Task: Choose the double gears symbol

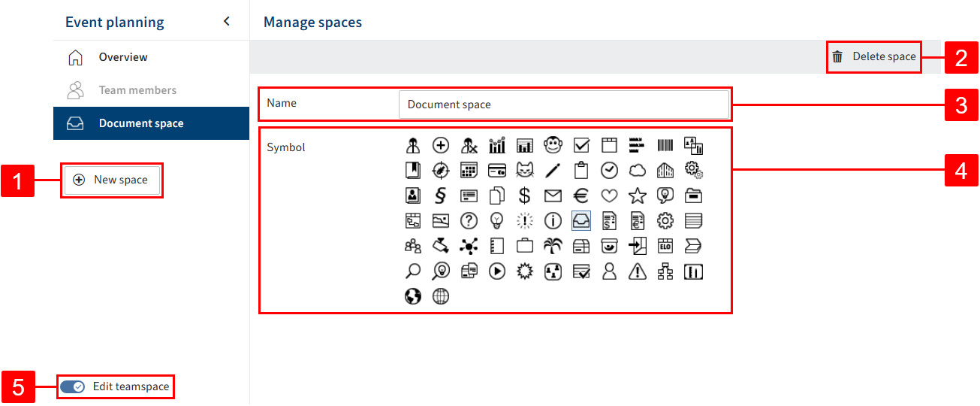Action: click(x=694, y=171)
